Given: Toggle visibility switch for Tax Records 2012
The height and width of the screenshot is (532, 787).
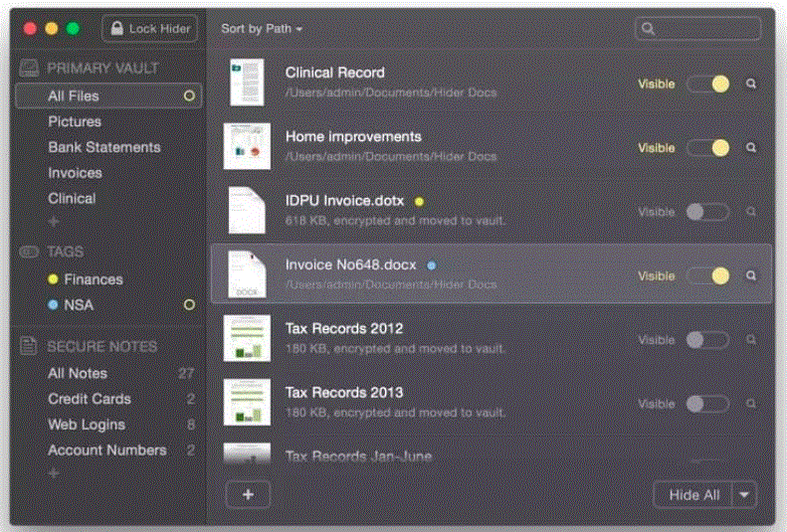Looking at the screenshot, I should tap(707, 339).
